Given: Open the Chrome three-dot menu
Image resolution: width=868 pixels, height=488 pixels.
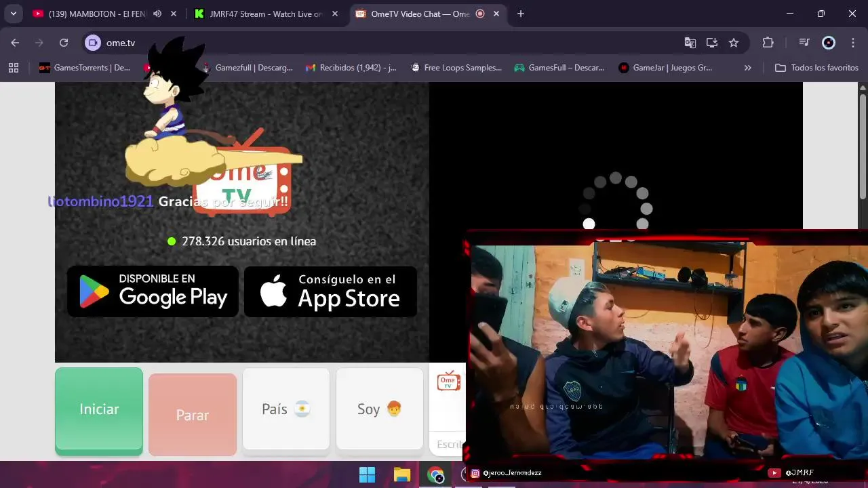Looking at the screenshot, I should 852,43.
